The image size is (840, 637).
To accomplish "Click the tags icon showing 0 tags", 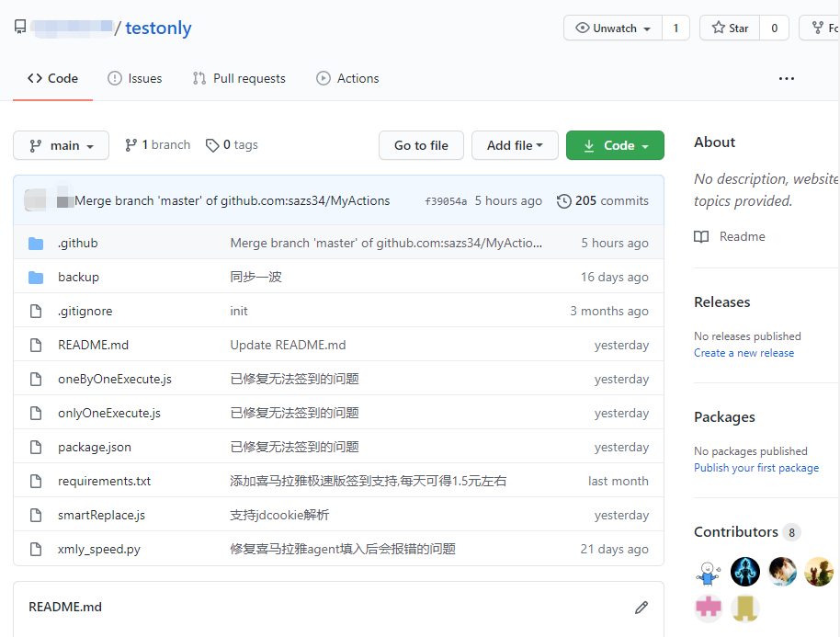I will coord(212,145).
